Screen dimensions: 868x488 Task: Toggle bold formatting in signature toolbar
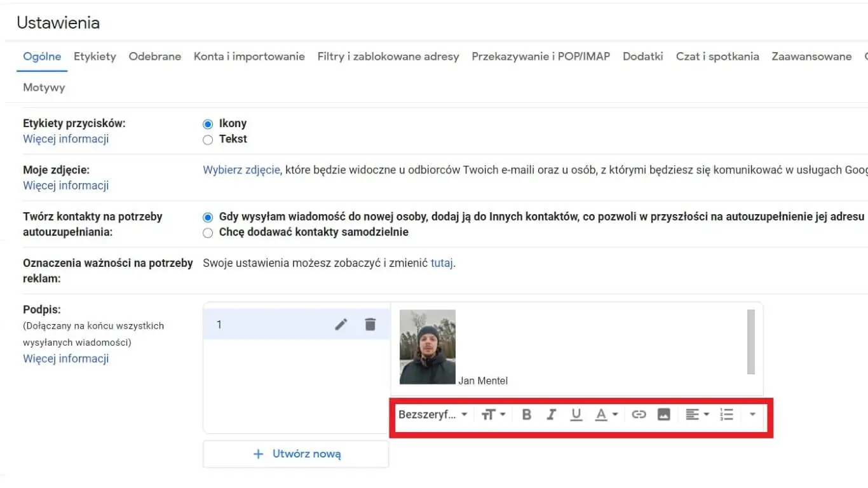pos(526,415)
